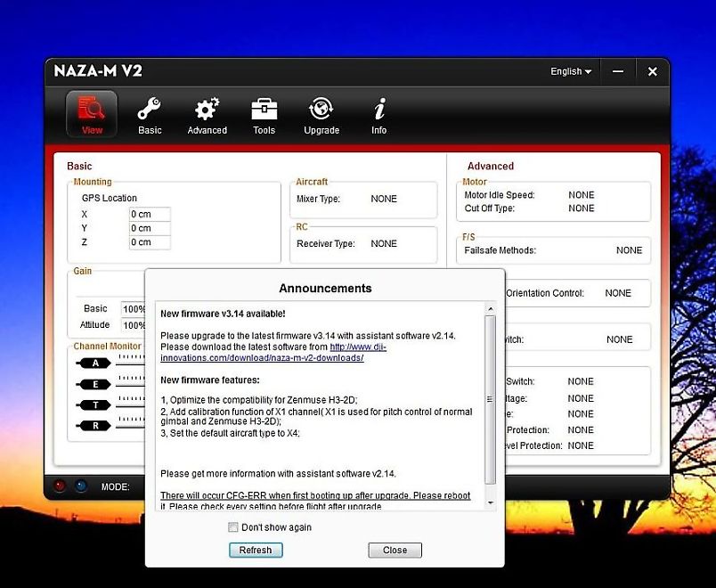Click Motor Idle Speed NONE value

coord(582,195)
